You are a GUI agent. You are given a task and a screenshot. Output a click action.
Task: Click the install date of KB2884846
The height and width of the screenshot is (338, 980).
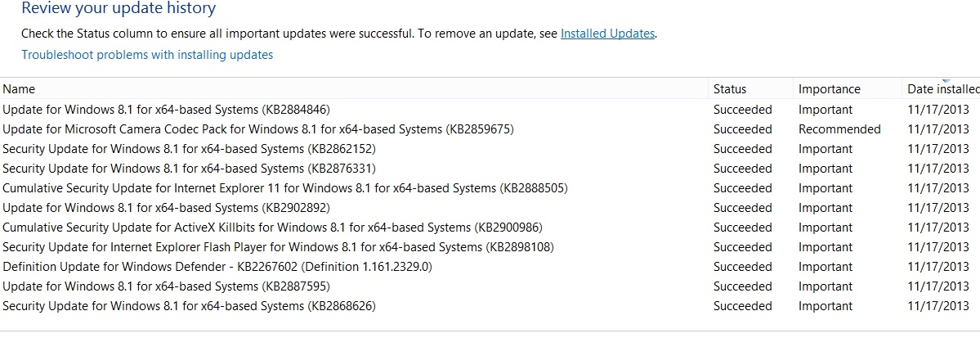point(937,110)
